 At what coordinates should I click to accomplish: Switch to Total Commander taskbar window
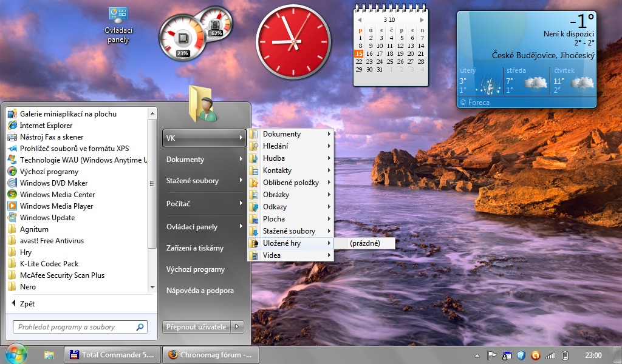112,355
